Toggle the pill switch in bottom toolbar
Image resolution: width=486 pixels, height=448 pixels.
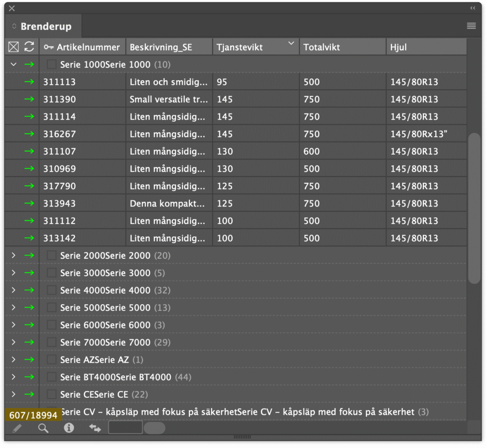154,428
